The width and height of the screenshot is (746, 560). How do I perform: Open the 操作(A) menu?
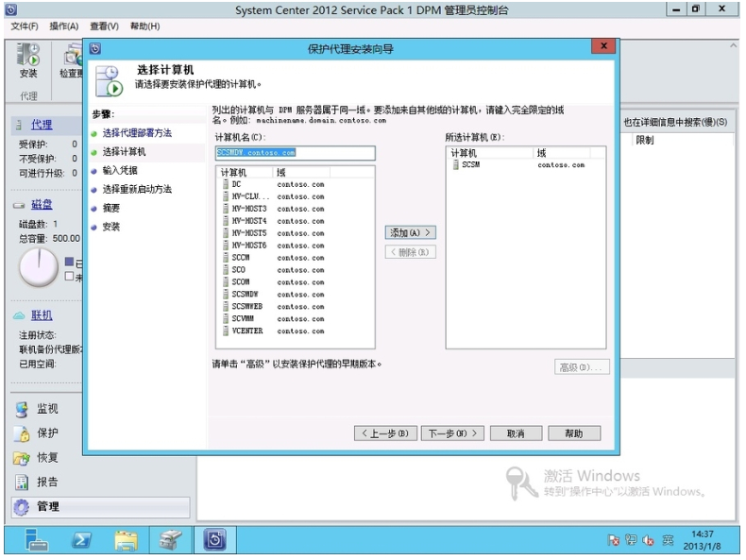(64, 26)
